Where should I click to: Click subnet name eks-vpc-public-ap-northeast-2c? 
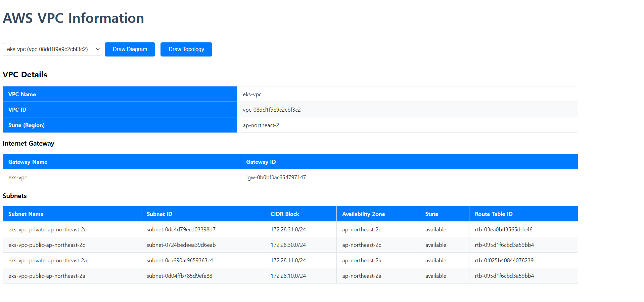pyautogui.click(x=47, y=245)
